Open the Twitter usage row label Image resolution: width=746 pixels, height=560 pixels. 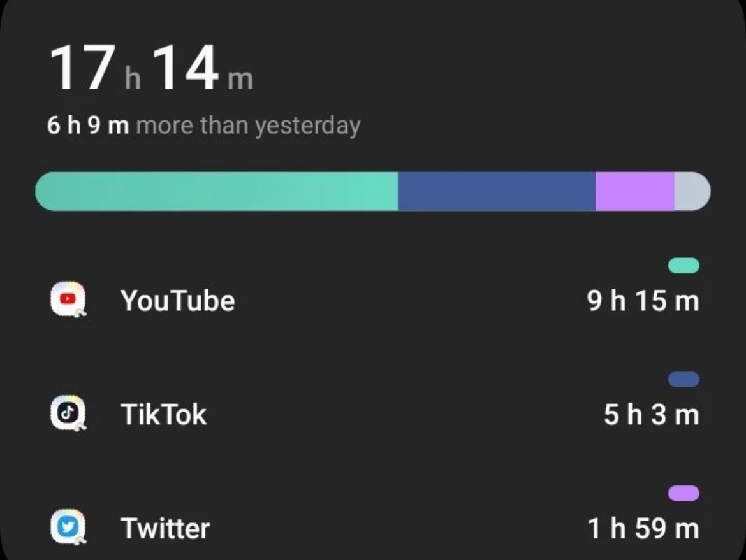(x=165, y=529)
